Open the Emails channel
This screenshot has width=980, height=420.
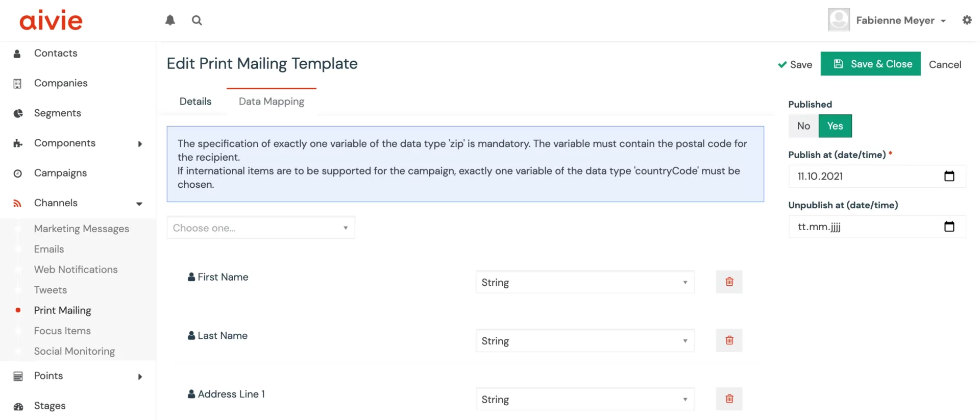pyautogui.click(x=49, y=249)
